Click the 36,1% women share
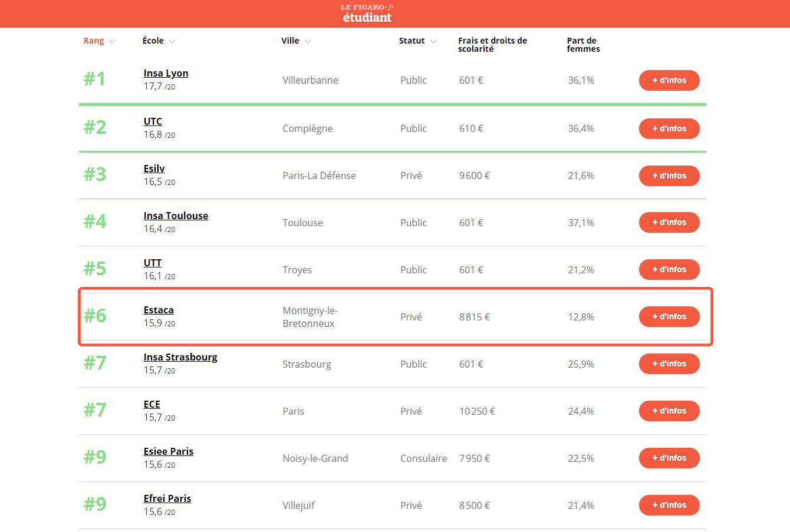Screen dimensions: 790x532 (581, 80)
